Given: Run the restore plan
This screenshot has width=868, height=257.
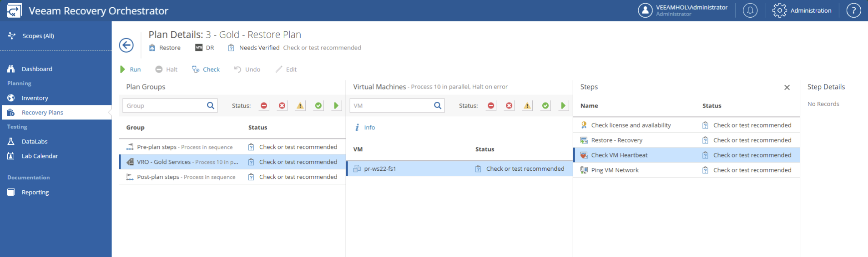Looking at the screenshot, I should tap(130, 69).
